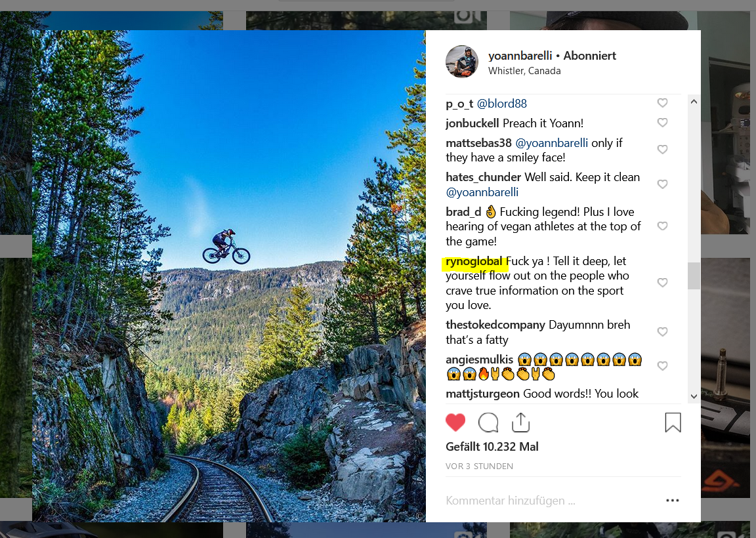Open the yoannbarelli username link

[520, 56]
